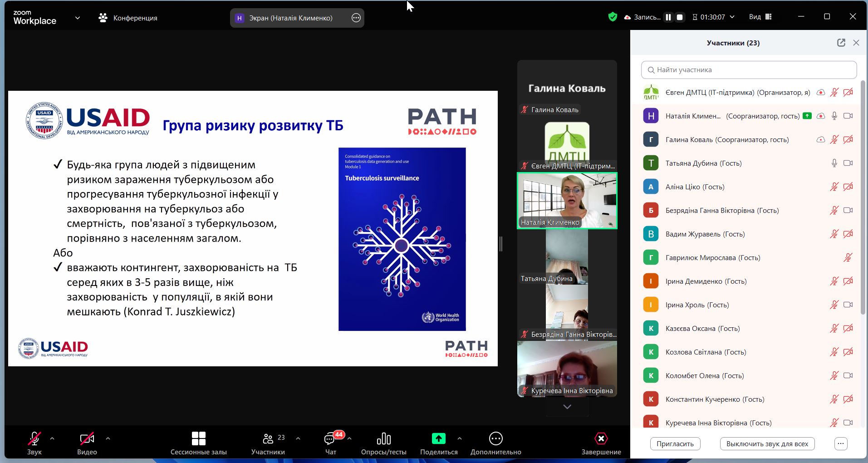Open Опросы/тесты polls icon
The image size is (868, 463).
(383, 439)
